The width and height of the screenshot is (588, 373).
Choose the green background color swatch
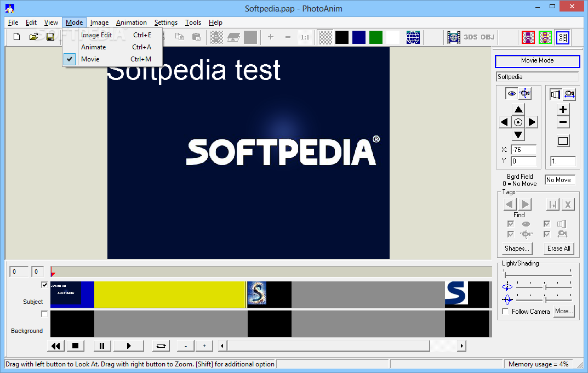(x=376, y=37)
